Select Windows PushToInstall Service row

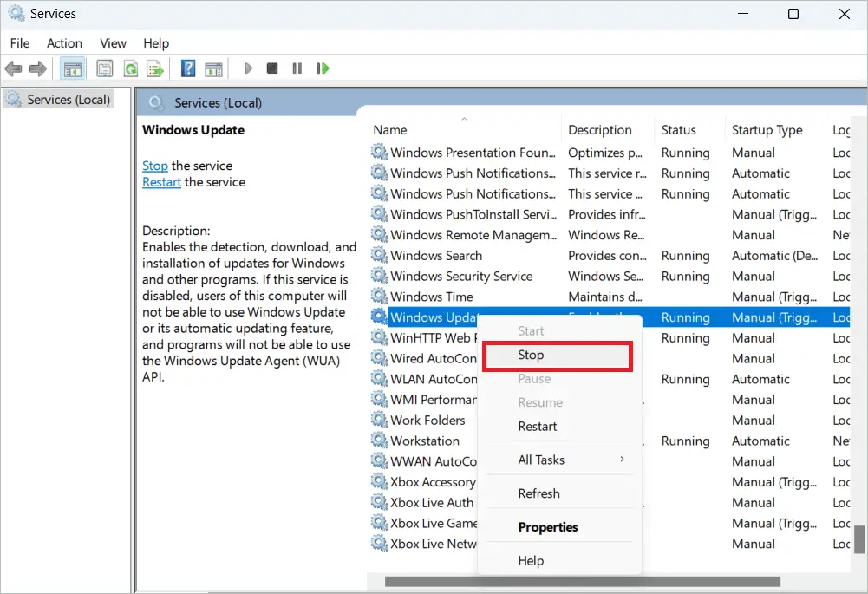pyautogui.click(x=609, y=214)
